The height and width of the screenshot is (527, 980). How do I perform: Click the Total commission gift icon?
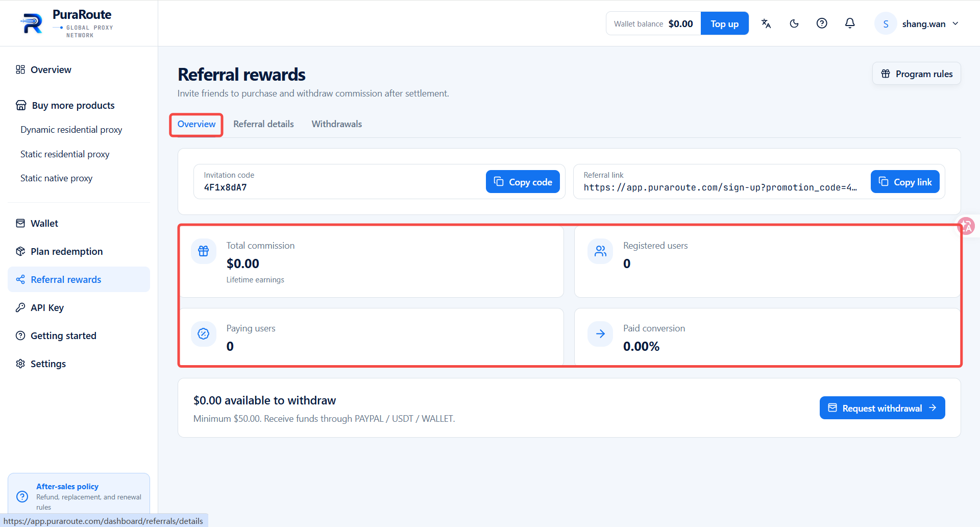(204, 251)
